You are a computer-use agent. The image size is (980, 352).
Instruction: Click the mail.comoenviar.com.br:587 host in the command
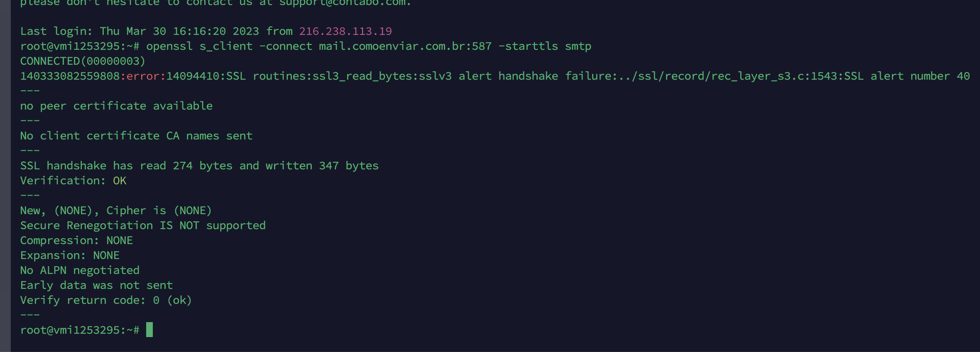(405, 46)
